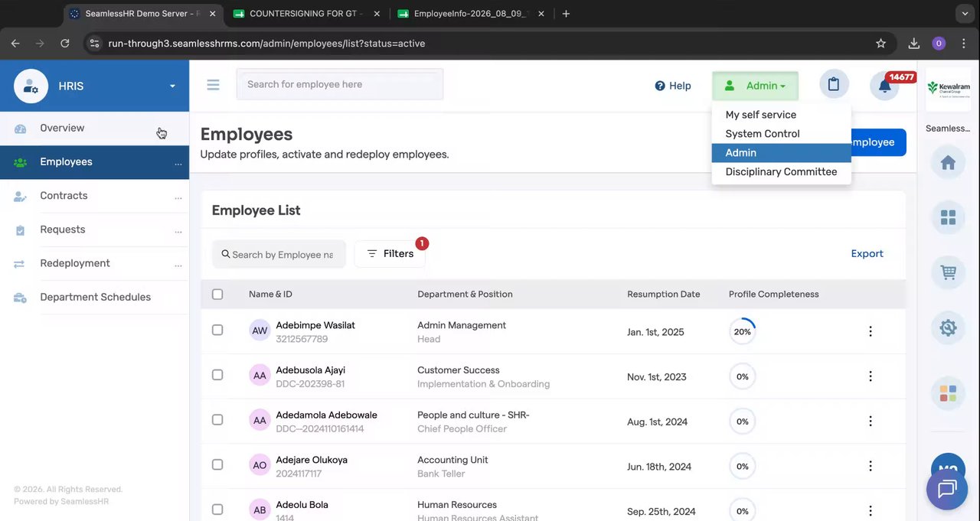This screenshot has height=521, width=980.
Task: Open the settings gear icon in right sidebar
Action: [x=948, y=327]
